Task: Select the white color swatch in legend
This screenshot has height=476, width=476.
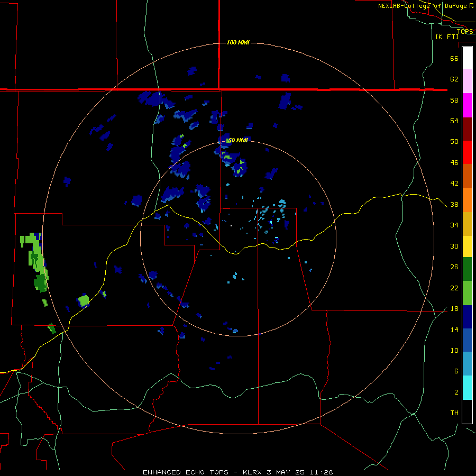Action: pyautogui.click(x=467, y=58)
